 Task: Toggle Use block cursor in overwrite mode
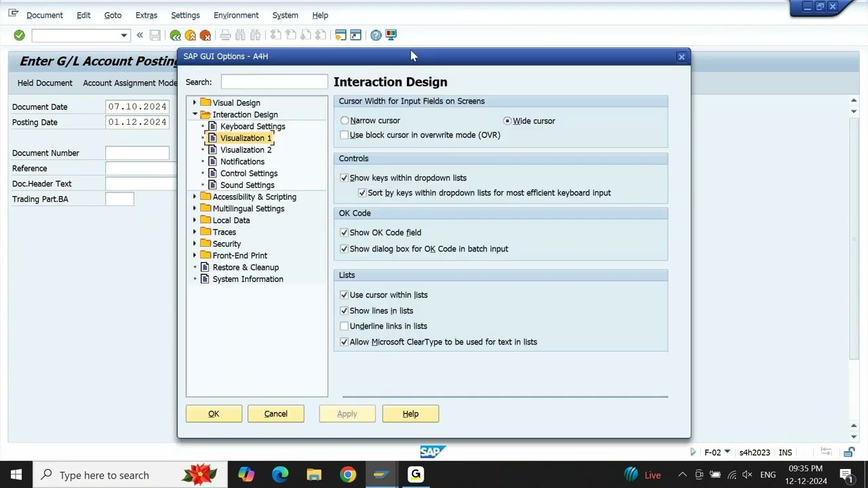pos(344,135)
